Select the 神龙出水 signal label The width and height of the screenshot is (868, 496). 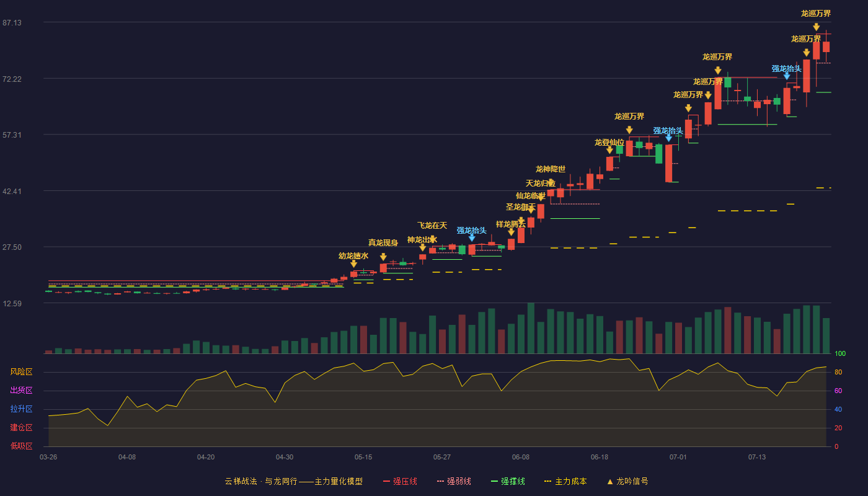point(422,240)
